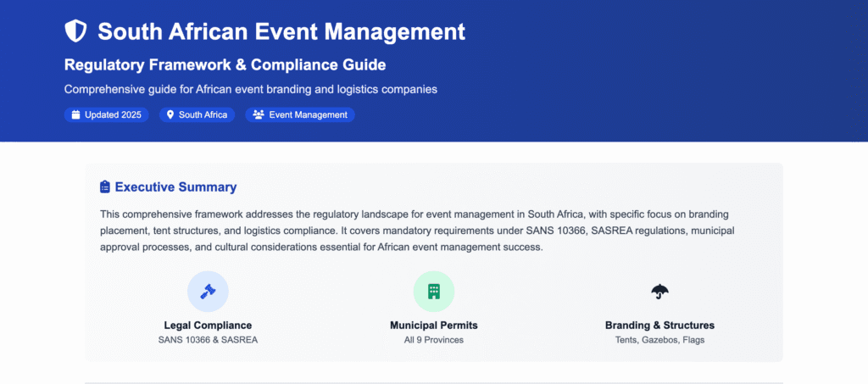Click the clipboard icon beside Executive Summary
Image resolution: width=868 pixels, height=384 pixels.
click(x=105, y=187)
